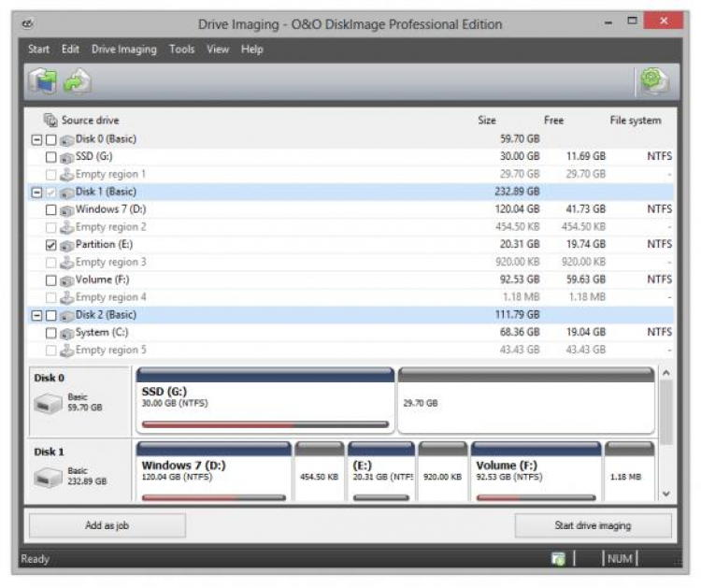Select the (E:) 20.31 GB partition block

pos(381,471)
